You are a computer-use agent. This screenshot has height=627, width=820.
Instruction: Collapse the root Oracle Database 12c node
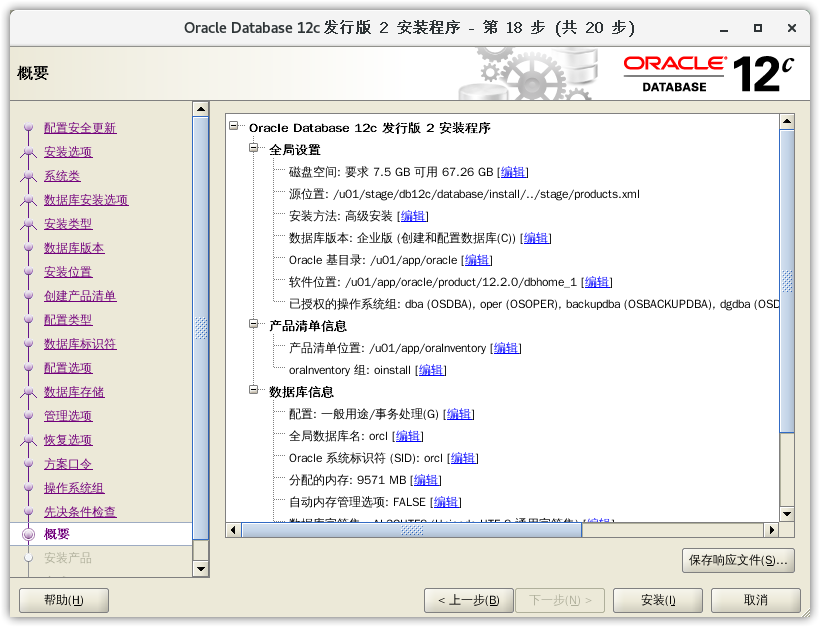click(x=234, y=127)
